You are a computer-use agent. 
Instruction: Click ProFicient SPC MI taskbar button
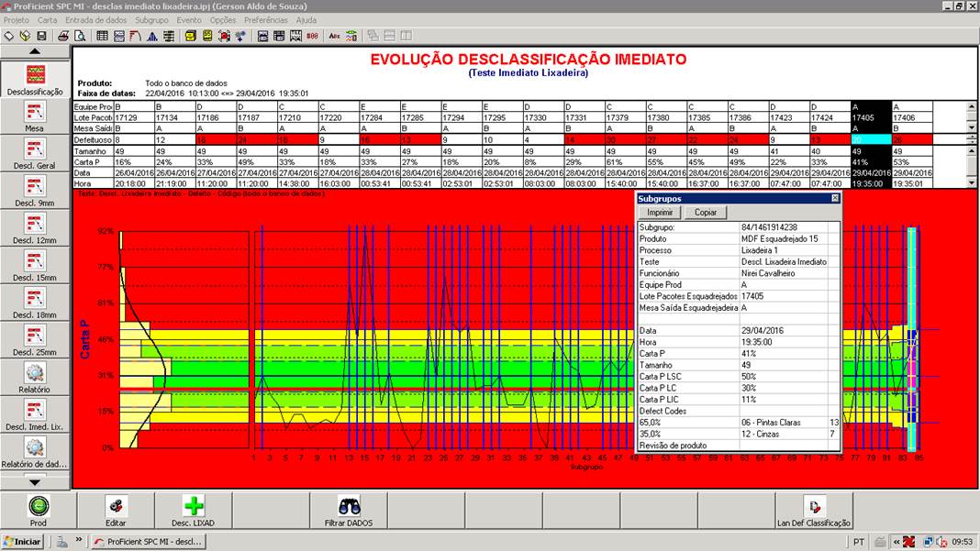point(149,542)
